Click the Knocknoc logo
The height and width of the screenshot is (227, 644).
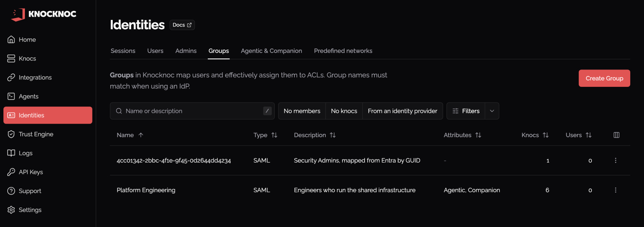point(44,14)
